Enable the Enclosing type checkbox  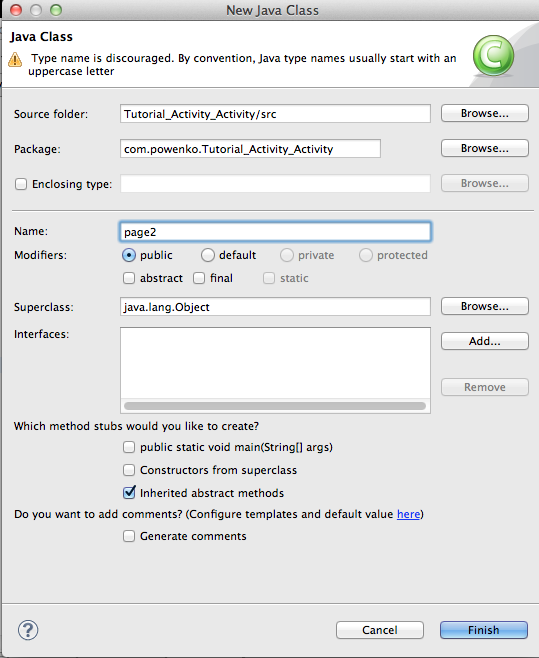(x=21, y=184)
